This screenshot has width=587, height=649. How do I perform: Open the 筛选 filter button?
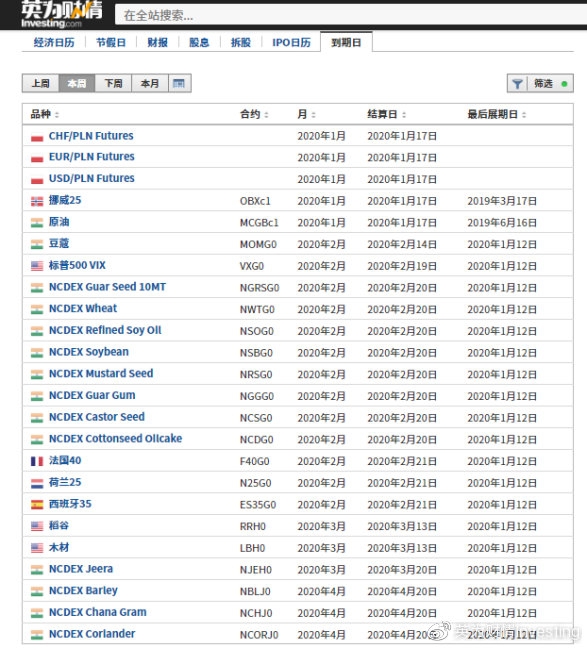point(540,84)
